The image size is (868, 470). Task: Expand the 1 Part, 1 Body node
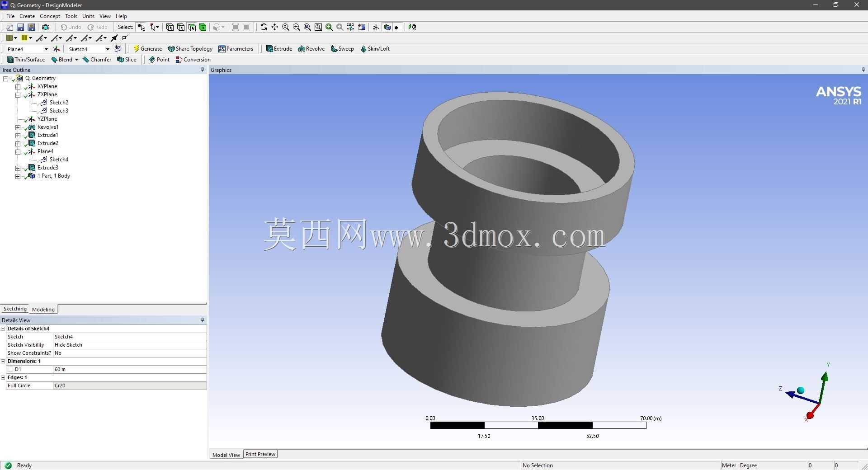(18, 176)
